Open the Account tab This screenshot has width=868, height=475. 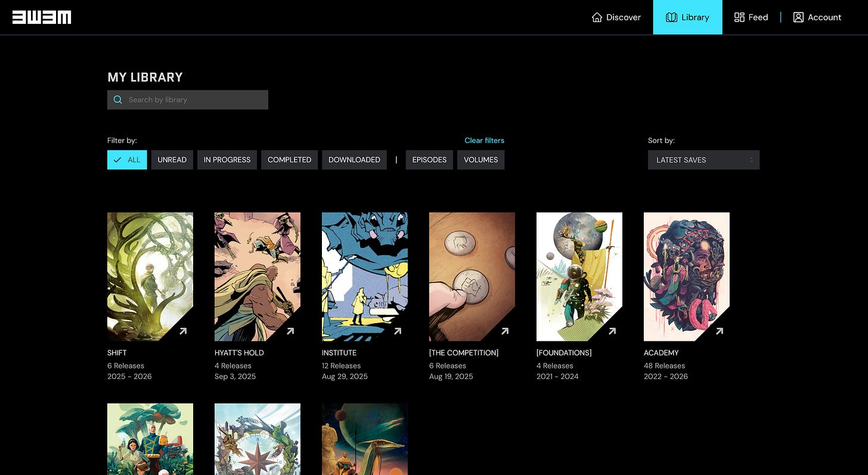817,17
